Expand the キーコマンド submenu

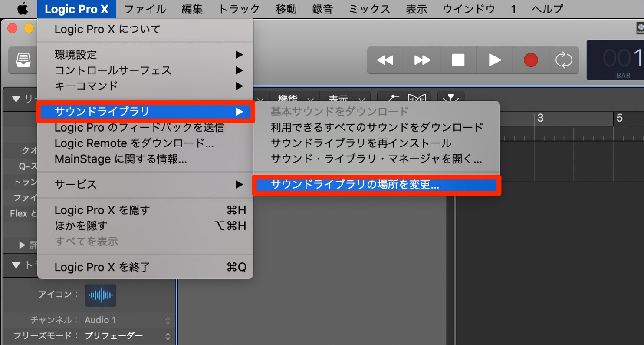click(145, 86)
